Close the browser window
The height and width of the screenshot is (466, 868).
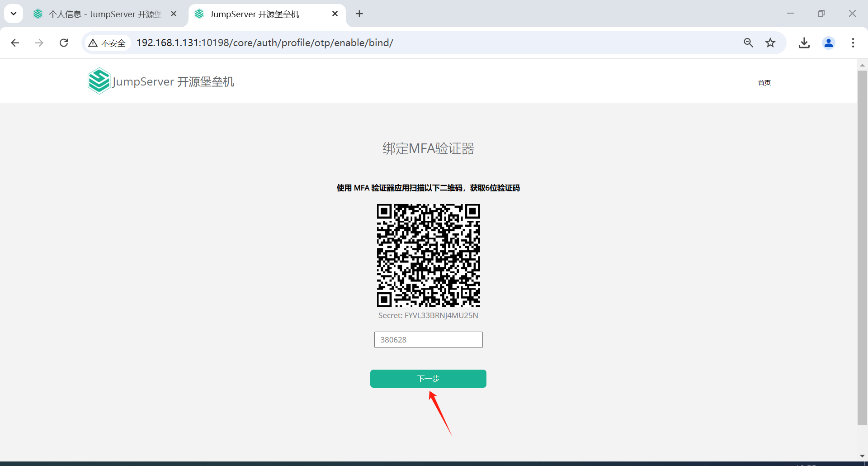pos(852,14)
